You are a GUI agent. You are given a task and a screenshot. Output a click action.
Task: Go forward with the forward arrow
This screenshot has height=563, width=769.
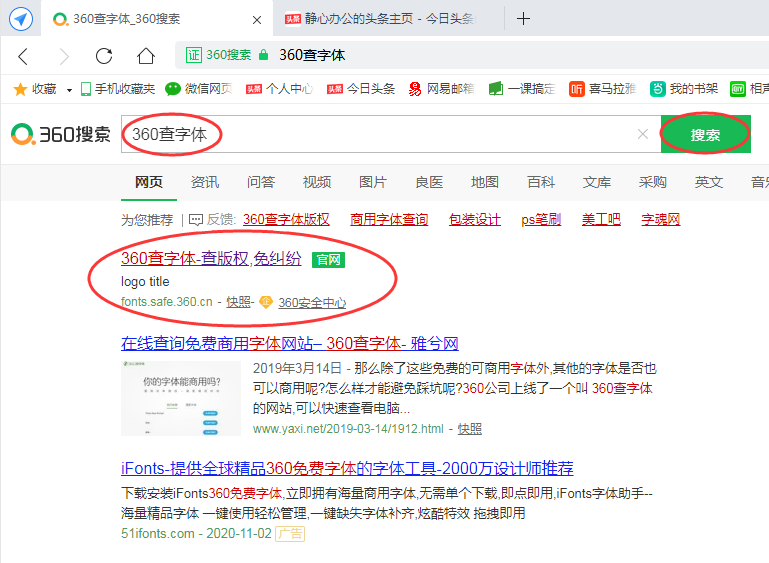(64, 56)
